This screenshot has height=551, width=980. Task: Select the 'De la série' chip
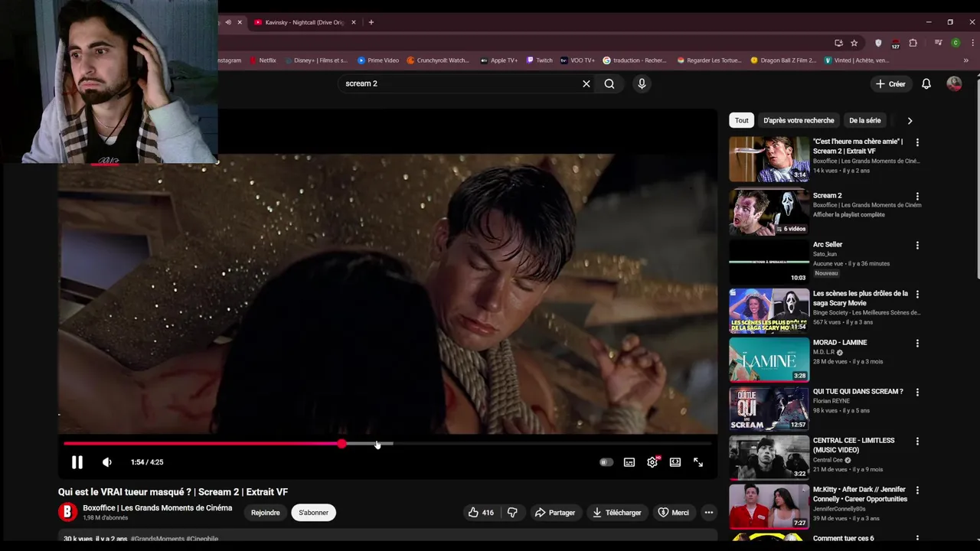(864, 120)
